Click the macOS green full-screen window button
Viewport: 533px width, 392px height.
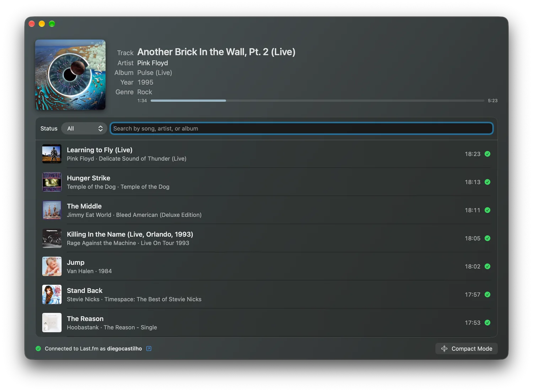(x=52, y=24)
